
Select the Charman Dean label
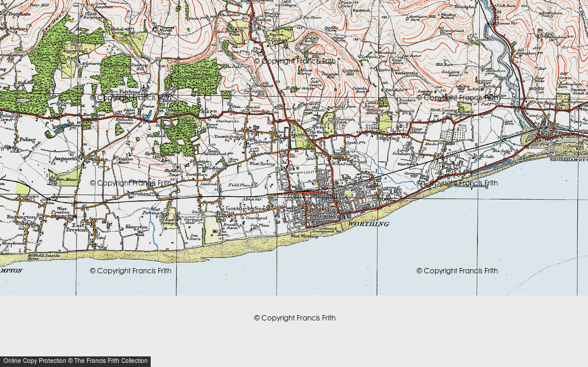(x=345, y=121)
